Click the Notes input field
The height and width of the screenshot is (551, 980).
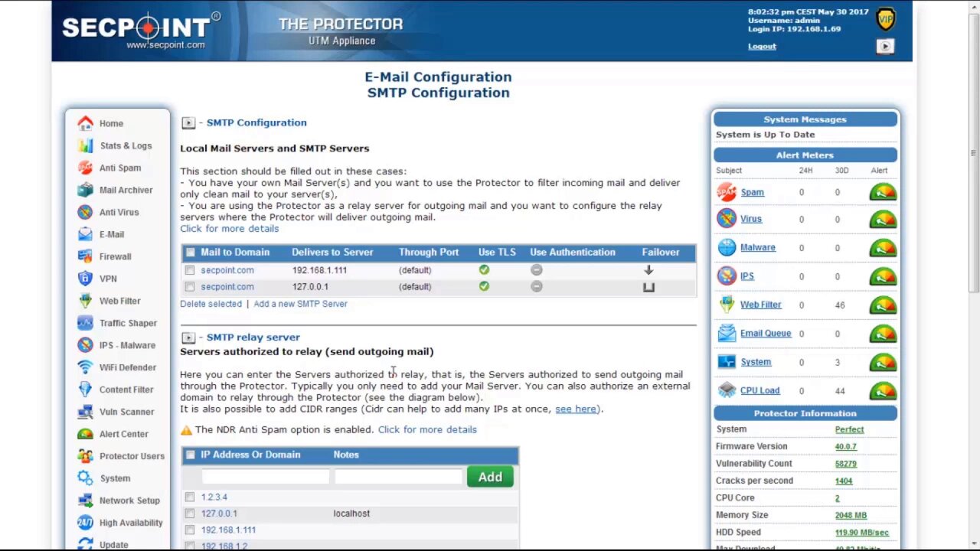click(x=398, y=477)
